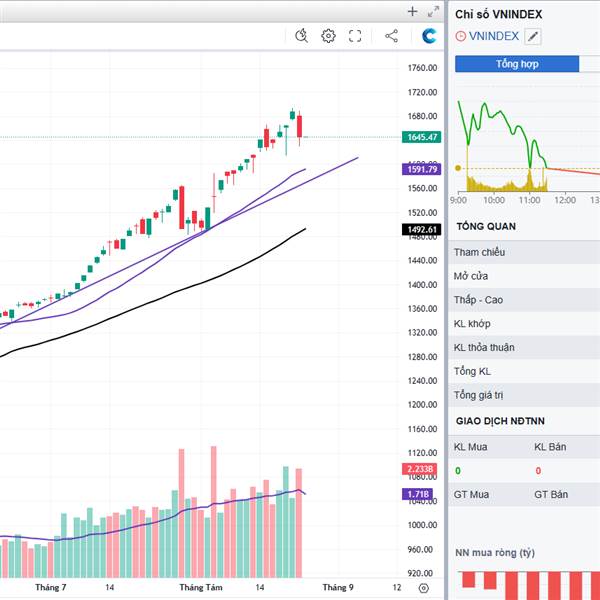The height and width of the screenshot is (600, 600).
Task: Click the Tháng Tám date axis label
Action: [201, 587]
